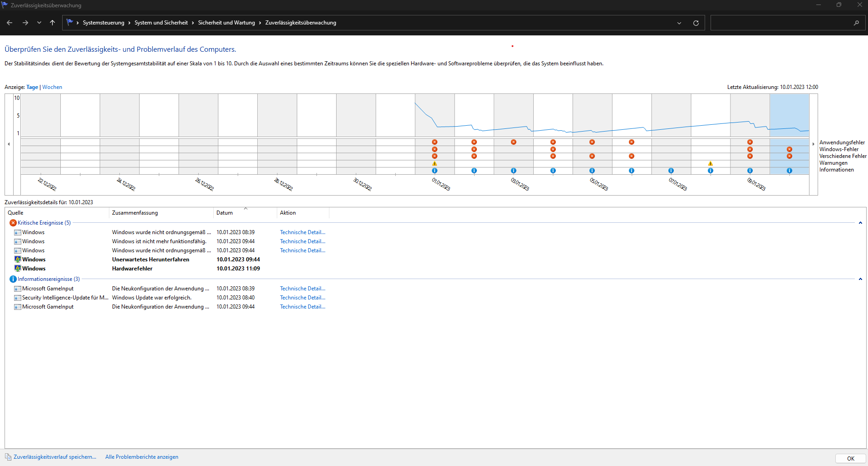Select the 22.12.2022 day column in chart

coord(41,134)
